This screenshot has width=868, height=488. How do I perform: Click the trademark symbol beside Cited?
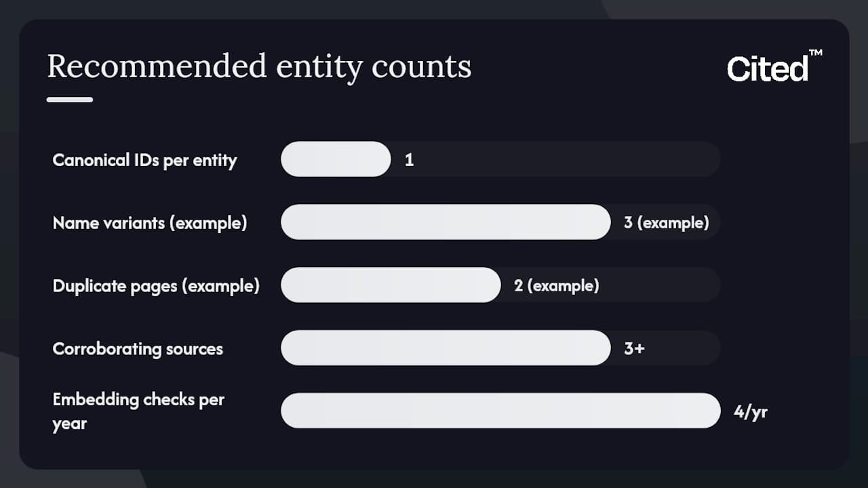(816, 54)
